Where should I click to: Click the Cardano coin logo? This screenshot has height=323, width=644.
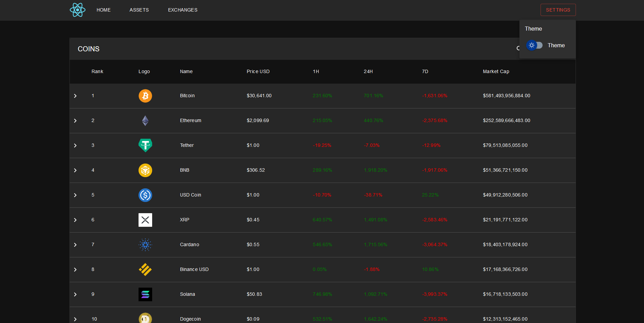[145, 244]
